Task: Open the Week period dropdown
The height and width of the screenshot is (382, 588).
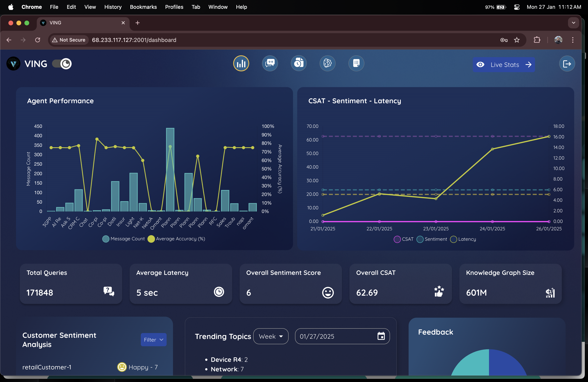Action: [x=271, y=336]
